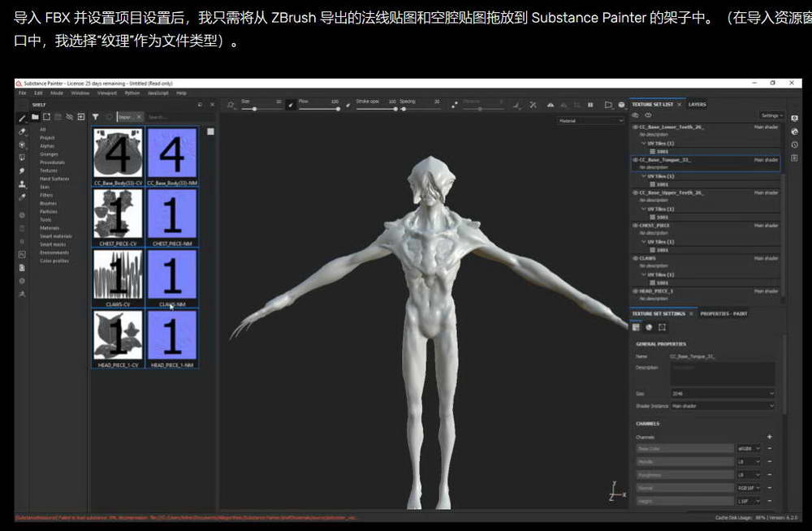Toggle visibility of CC_Base_Upper_Teeth texture set
This screenshot has height=531, width=812.
point(636,192)
